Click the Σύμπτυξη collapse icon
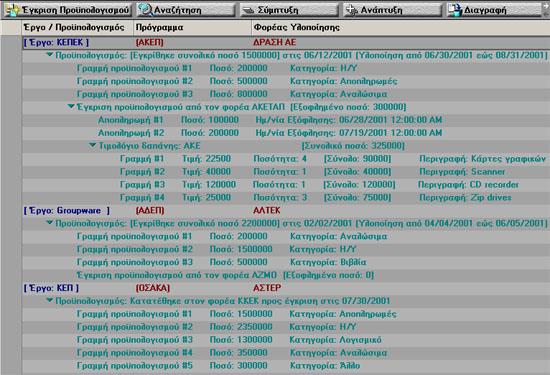The image size is (550, 375). (x=248, y=11)
